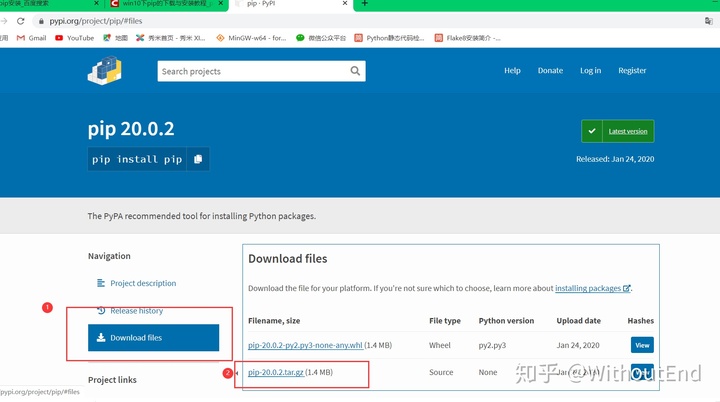Copy the pip install command
The image size is (720, 402).
[198, 159]
